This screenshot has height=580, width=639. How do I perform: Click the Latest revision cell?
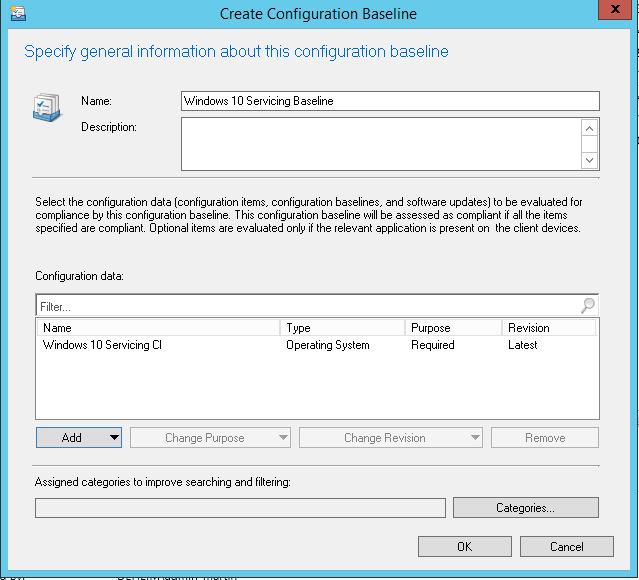tap(522, 345)
